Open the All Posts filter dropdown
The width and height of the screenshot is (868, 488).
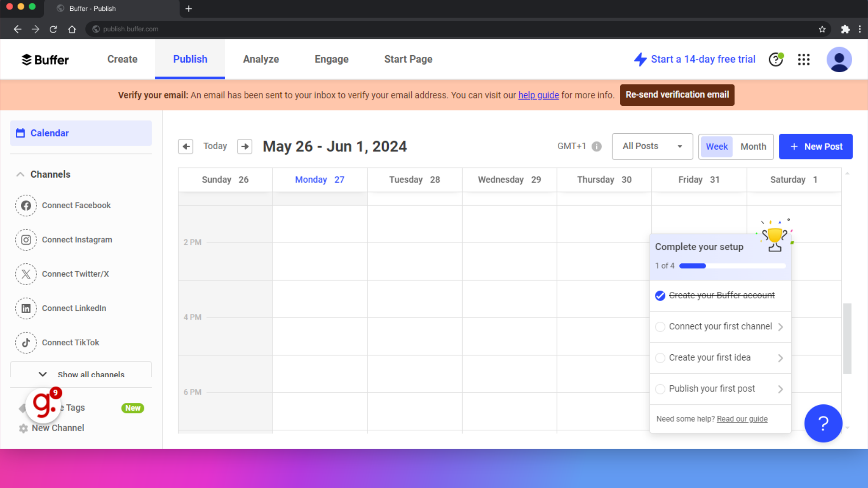click(x=652, y=146)
